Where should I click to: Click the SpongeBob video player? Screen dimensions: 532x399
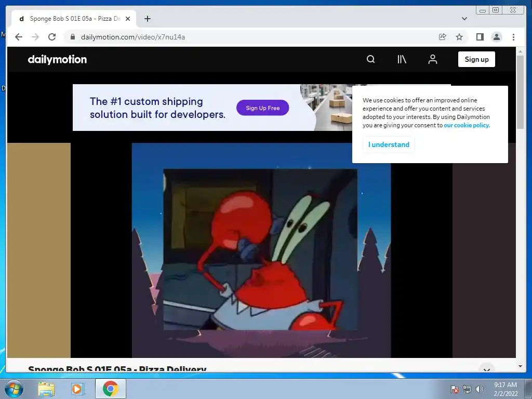tap(261, 250)
